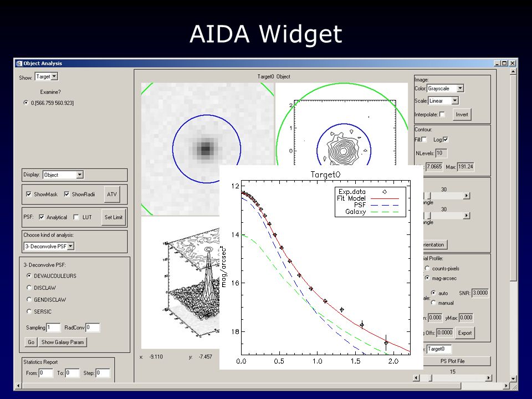Click the y coordinate value -7.457

205,356
